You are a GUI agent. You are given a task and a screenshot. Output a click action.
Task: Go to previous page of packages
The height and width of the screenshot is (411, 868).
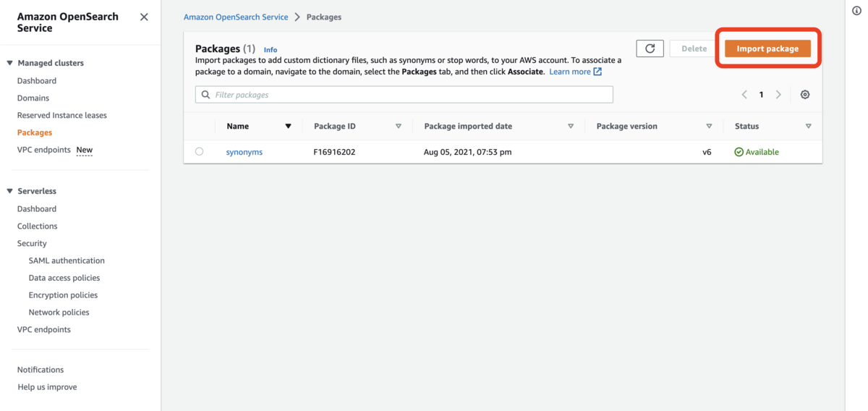click(x=744, y=95)
